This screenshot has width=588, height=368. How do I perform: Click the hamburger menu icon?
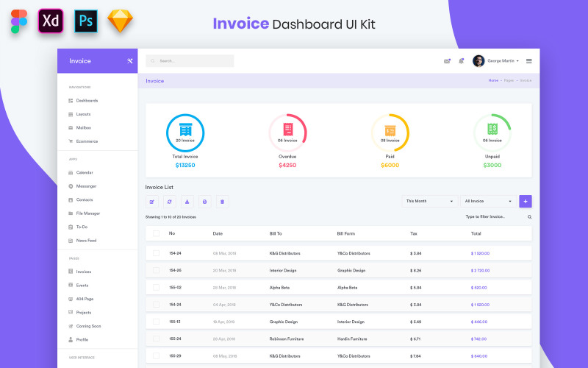[x=528, y=61]
